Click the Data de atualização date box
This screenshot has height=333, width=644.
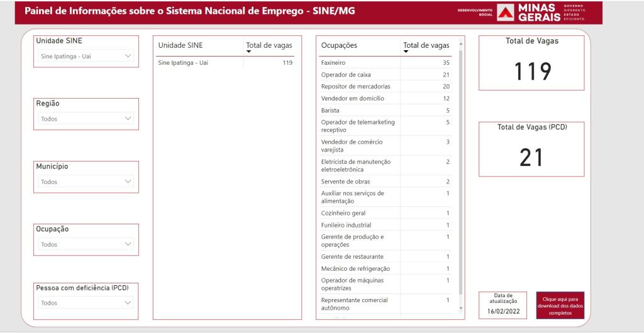pyautogui.click(x=503, y=304)
